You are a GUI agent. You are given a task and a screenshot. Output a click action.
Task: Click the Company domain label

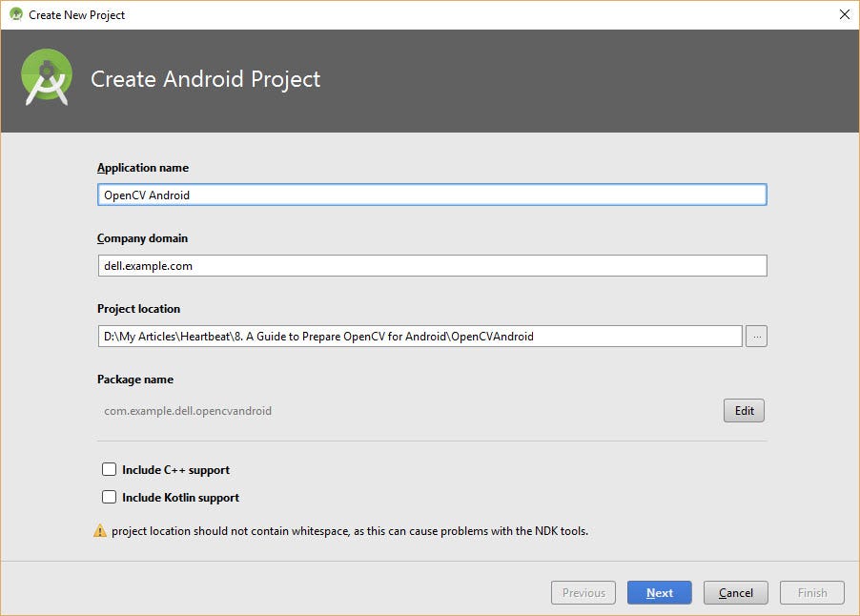(x=142, y=238)
